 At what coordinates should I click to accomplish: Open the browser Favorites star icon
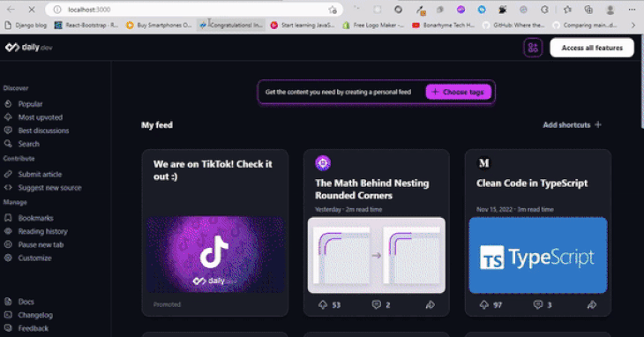coord(567,10)
